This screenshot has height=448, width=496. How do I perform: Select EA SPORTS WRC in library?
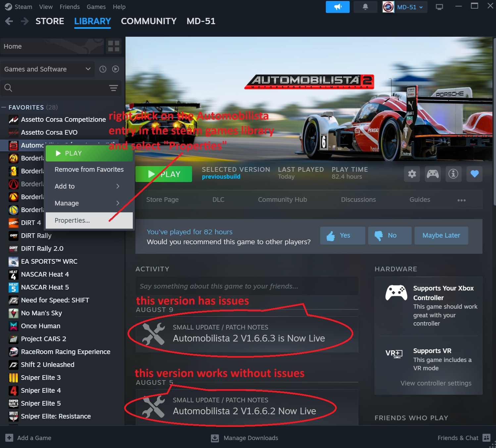pos(49,261)
